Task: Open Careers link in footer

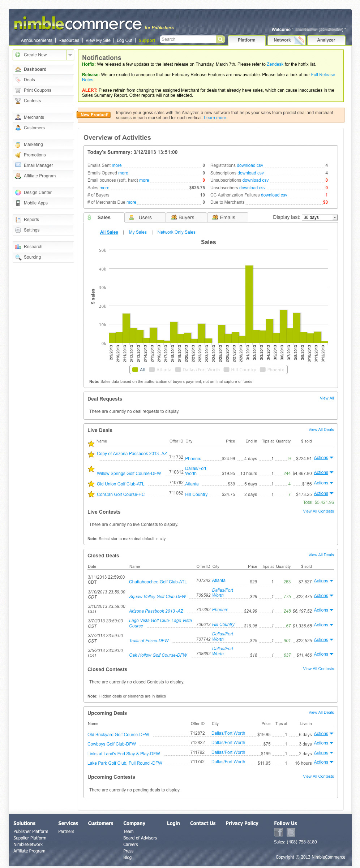Action: coord(130,845)
